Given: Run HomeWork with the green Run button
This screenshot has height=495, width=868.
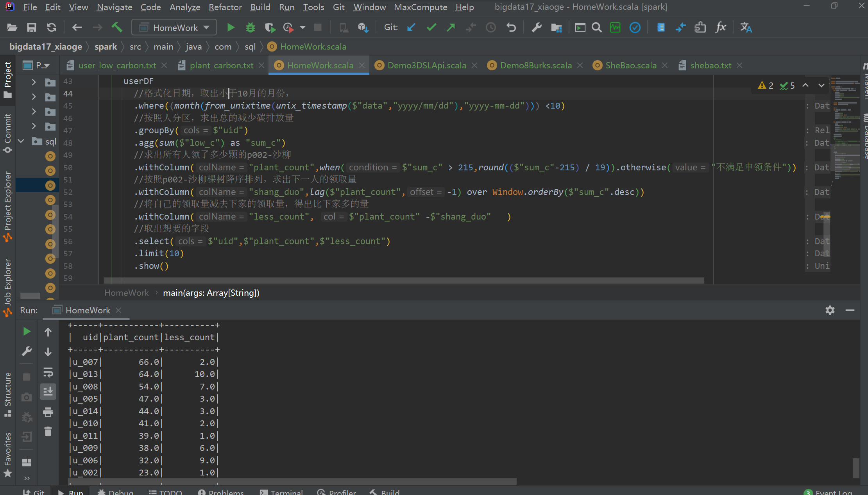Looking at the screenshot, I should (x=231, y=28).
